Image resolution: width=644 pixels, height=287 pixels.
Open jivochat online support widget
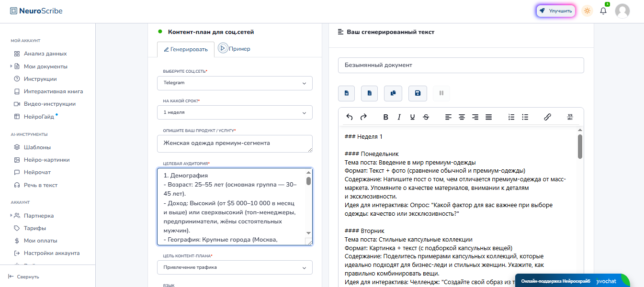tap(572, 281)
